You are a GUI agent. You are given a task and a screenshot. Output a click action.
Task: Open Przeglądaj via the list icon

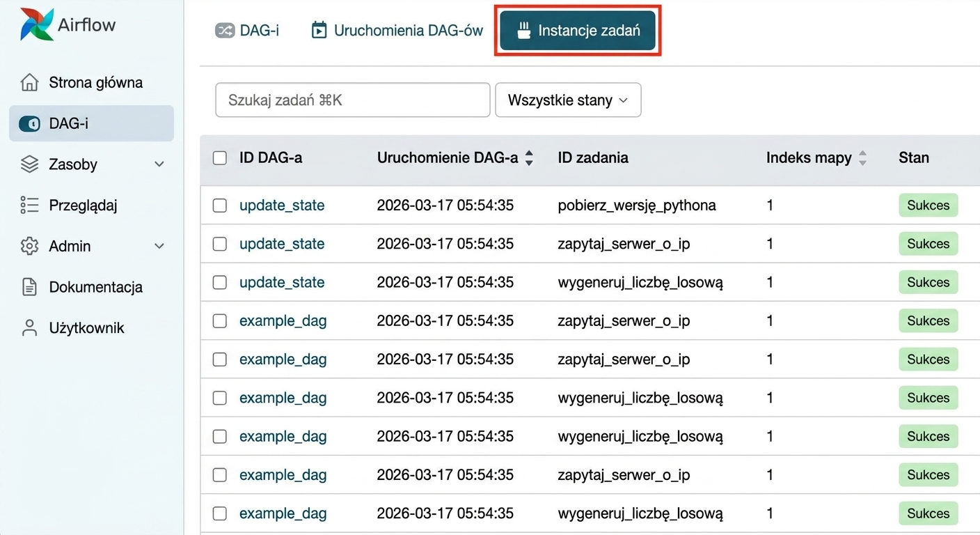[29, 205]
